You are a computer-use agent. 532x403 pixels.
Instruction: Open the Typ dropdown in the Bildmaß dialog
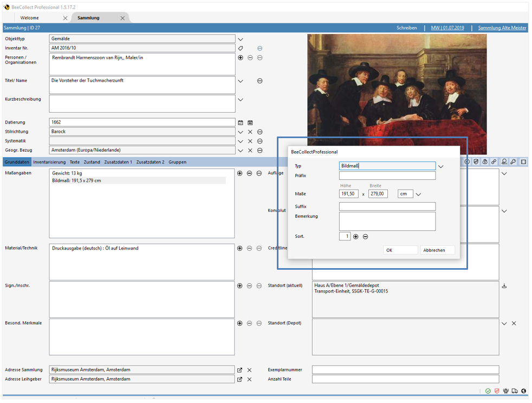pyautogui.click(x=441, y=166)
